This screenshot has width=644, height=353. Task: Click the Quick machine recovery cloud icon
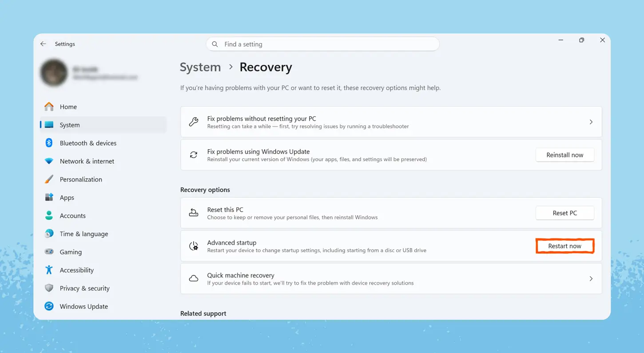(x=194, y=279)
